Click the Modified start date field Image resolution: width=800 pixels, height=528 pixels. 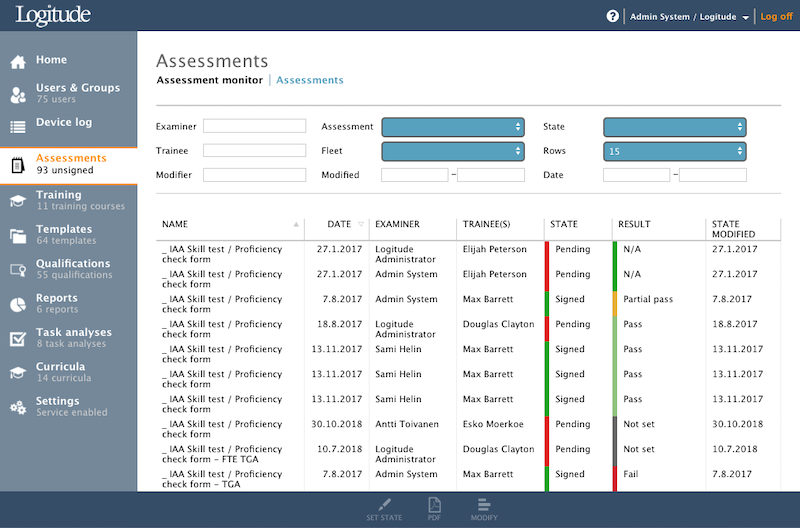(415, 174)
